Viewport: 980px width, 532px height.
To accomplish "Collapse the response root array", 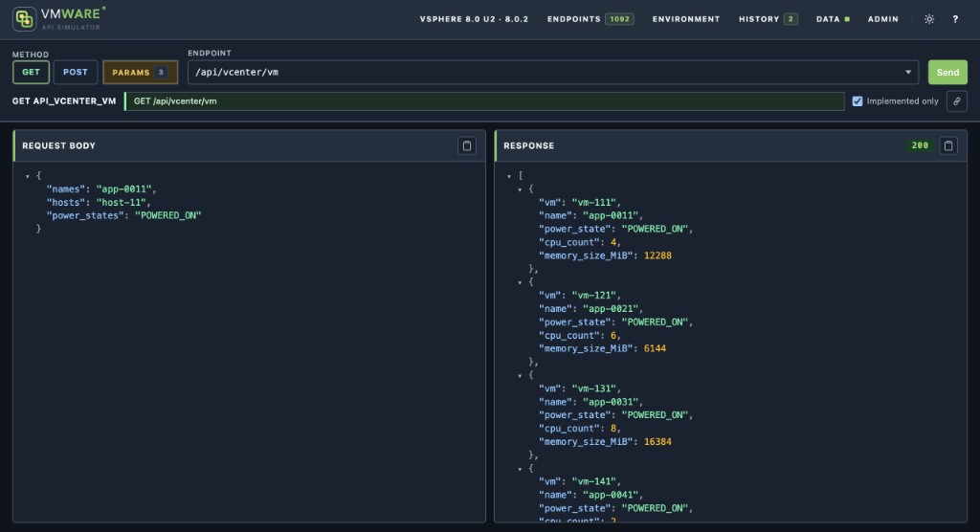I will click(509, 176).
